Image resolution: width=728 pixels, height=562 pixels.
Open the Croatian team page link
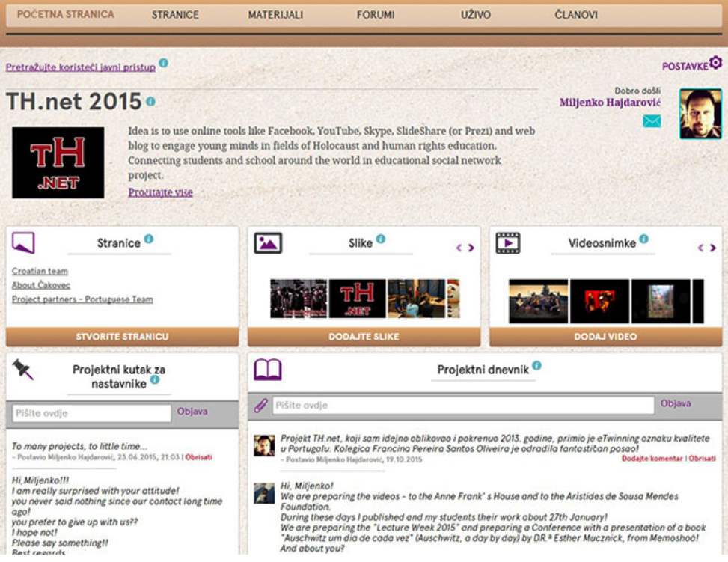(x=40, y=272)
